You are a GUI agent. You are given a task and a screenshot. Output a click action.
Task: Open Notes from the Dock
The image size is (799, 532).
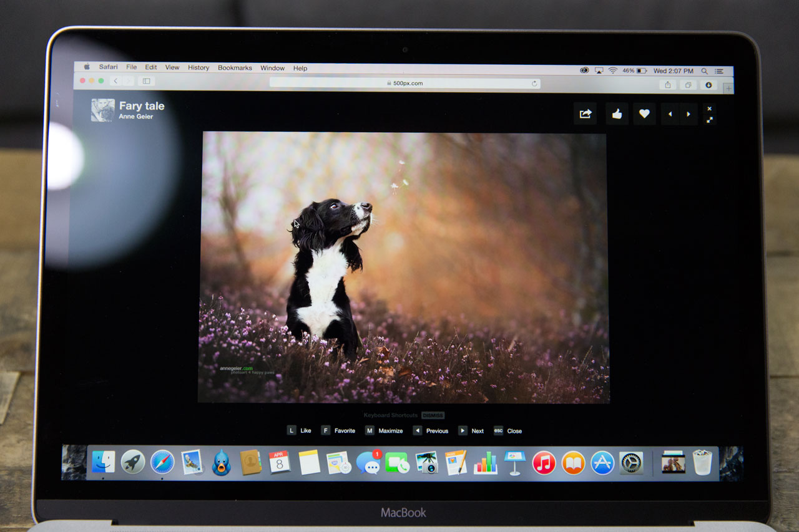[309, 462]
